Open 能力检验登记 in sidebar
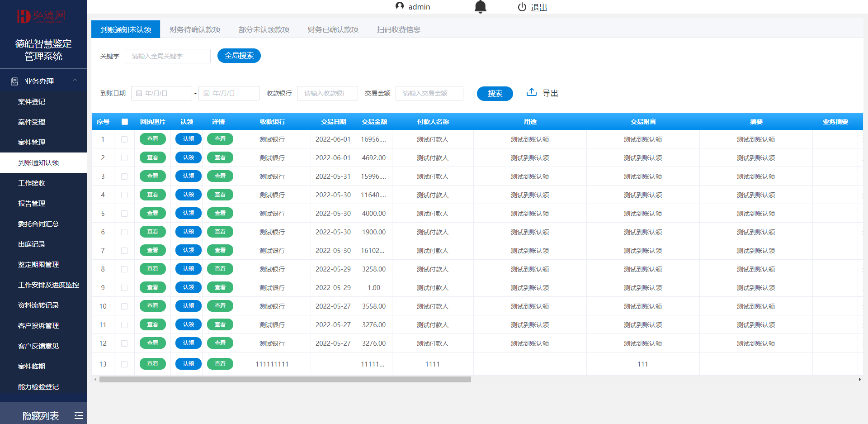This screenshot has width=868, height=424. point(43,386)
